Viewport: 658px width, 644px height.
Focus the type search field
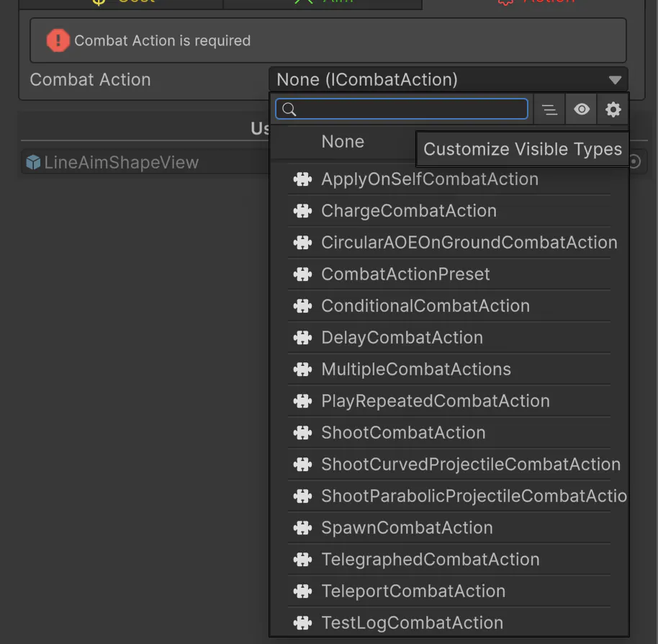pos(402,109)
